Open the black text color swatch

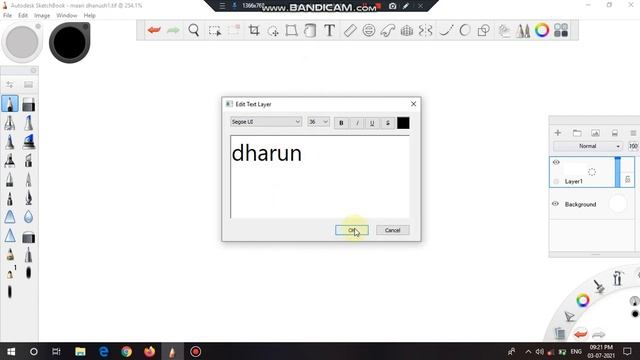click(x=403, y=123)
